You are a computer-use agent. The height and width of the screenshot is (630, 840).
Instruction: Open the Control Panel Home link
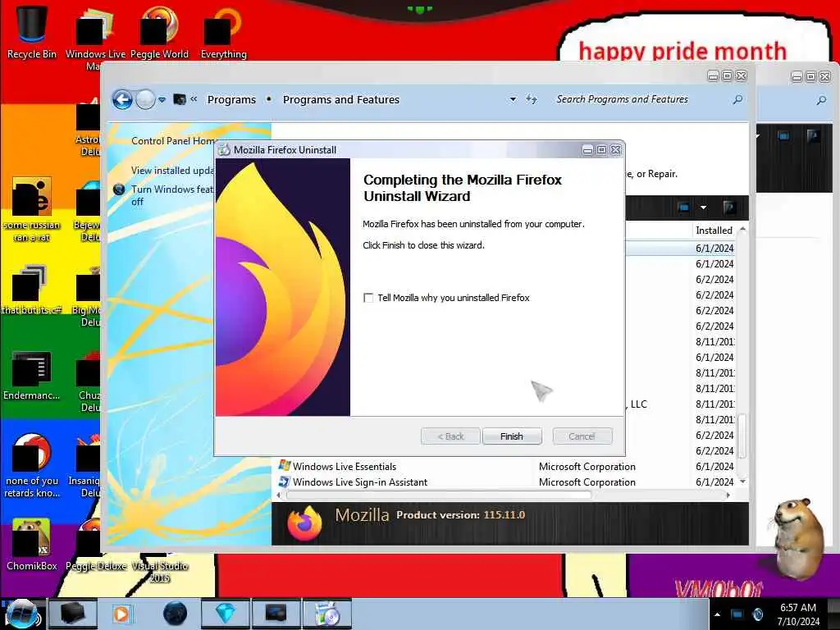[172, 141]
